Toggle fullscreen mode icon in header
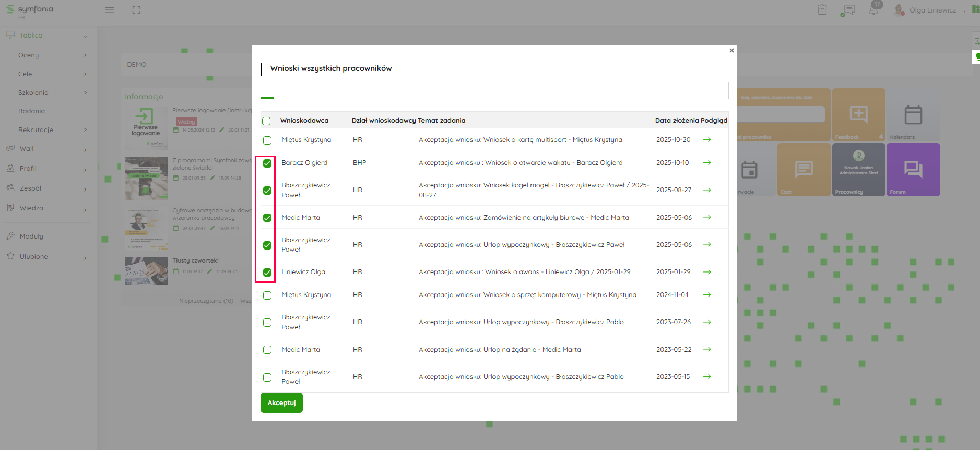 [136, 10]
